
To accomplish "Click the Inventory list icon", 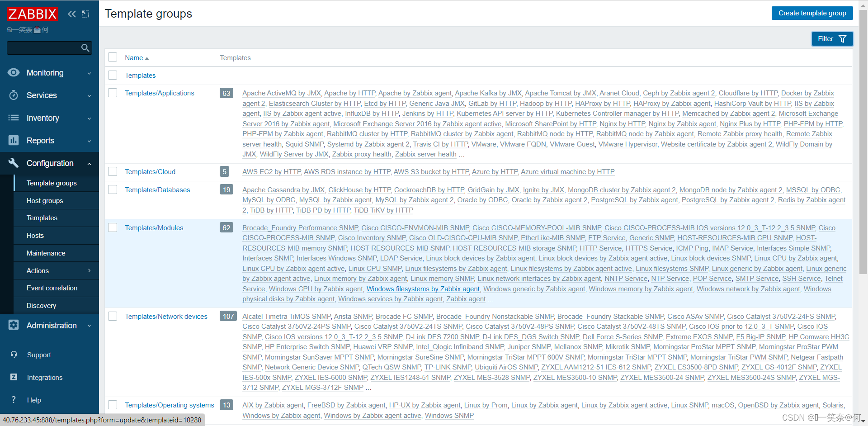I will click(14, 118).
